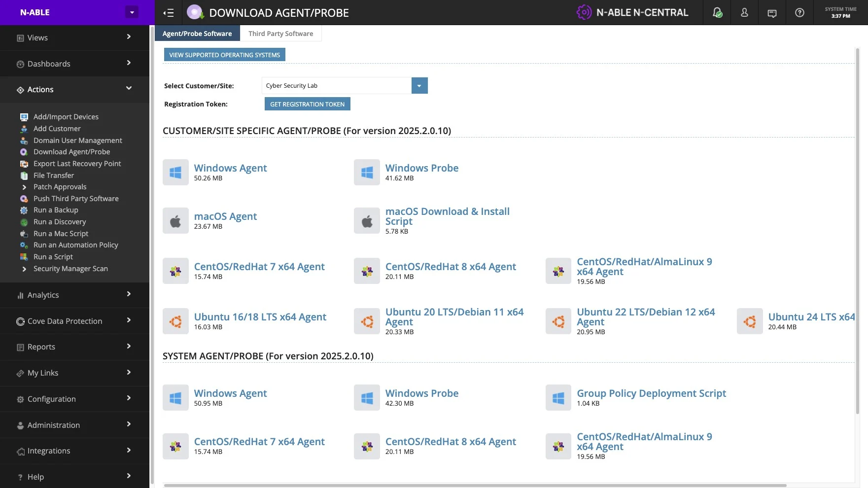Click the Ubuntu 20 LTS/Debian 11 Agent icon
Screen dimensions: 868x488
pos(367,321)
